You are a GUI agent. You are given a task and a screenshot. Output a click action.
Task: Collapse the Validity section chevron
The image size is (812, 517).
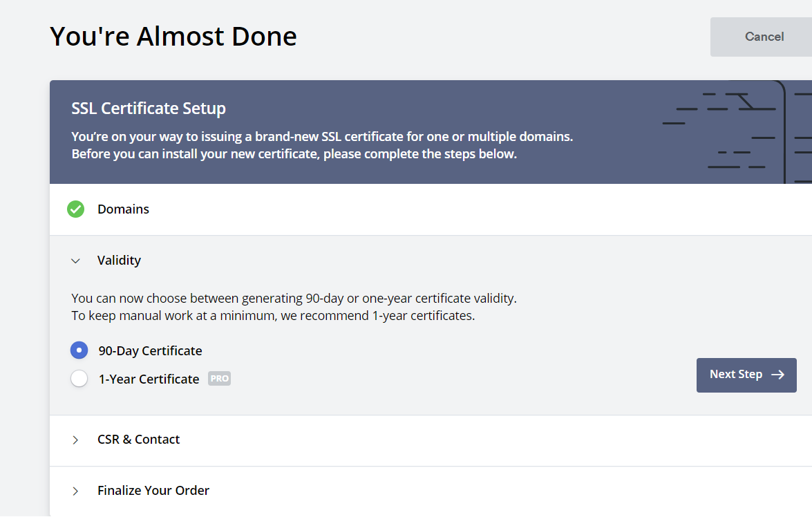tap(75, 261)
